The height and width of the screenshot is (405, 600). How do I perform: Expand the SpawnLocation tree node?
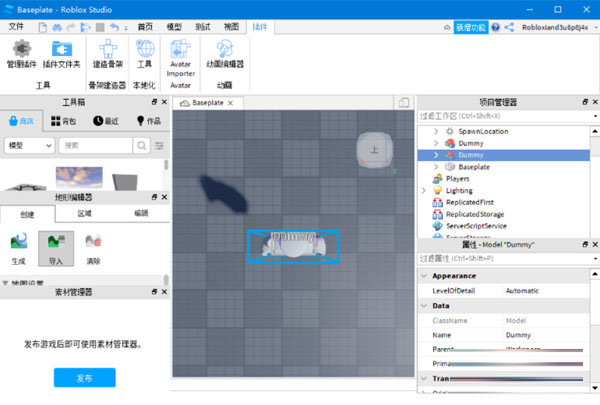(x=436, y=131)
